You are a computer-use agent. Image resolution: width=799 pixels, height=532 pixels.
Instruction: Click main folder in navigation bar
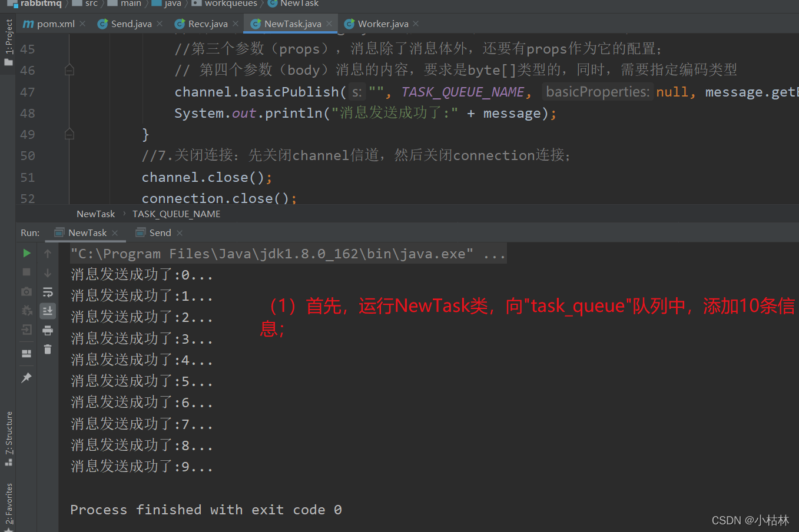(x=125, y=4)
